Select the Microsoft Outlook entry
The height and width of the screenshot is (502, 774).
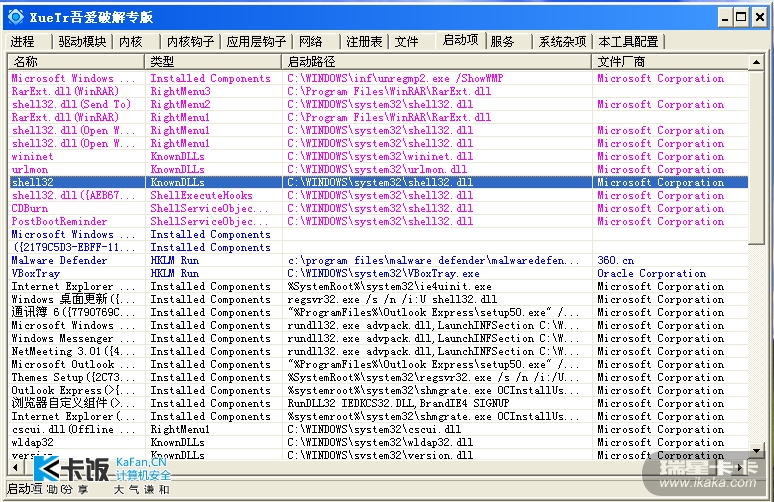point(378,364)
